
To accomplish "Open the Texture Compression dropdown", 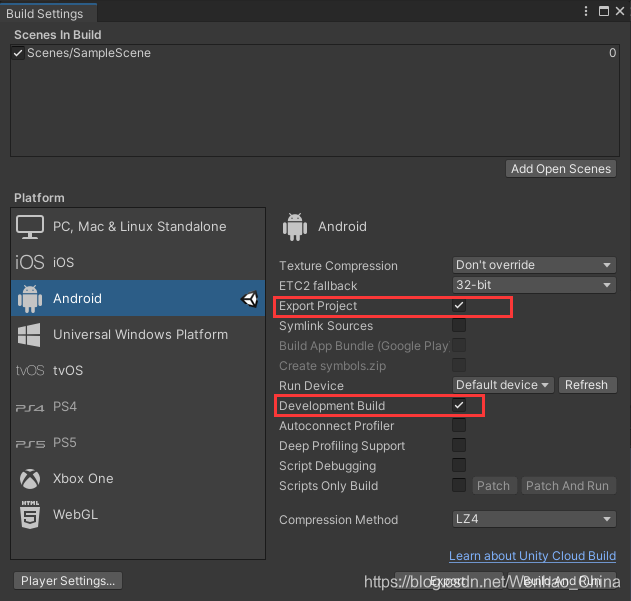I will pos(534,265).
